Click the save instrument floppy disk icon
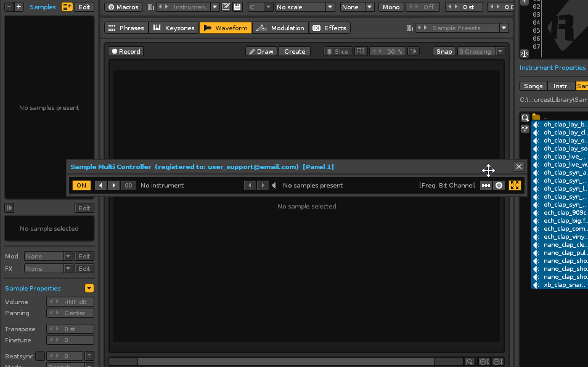 237,7
